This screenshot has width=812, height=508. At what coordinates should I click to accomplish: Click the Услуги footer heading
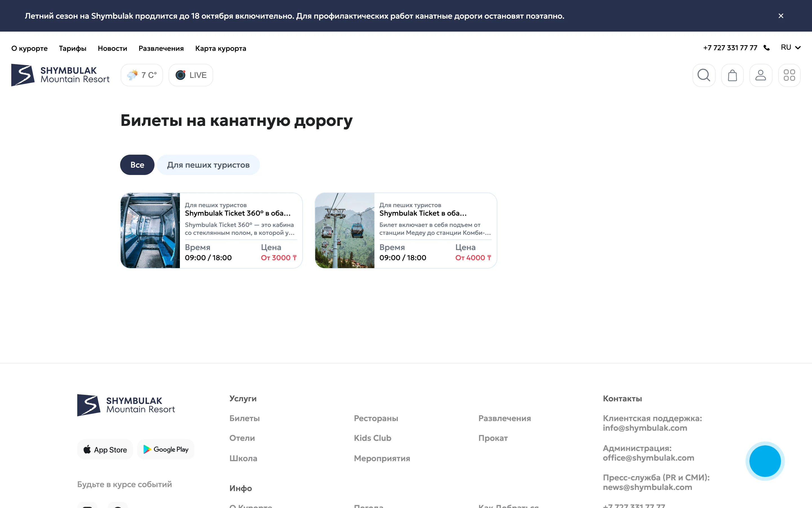[x=243, y=399]
